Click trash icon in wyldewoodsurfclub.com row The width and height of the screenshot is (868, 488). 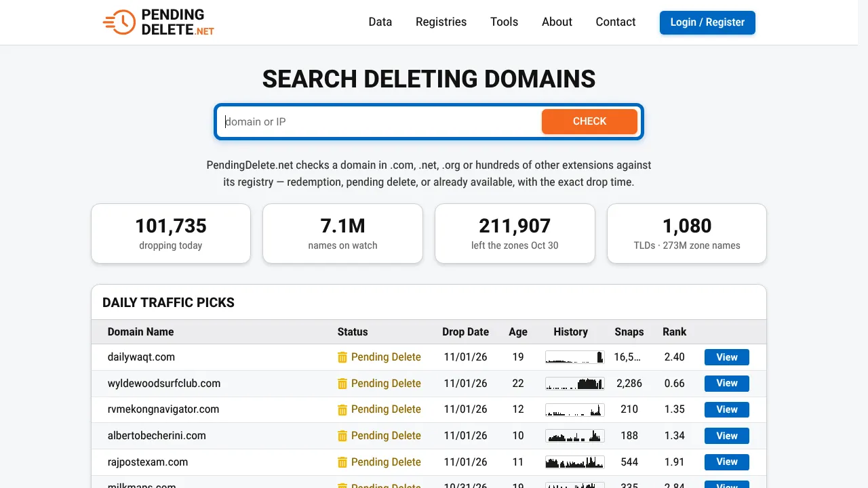[342, 384]
